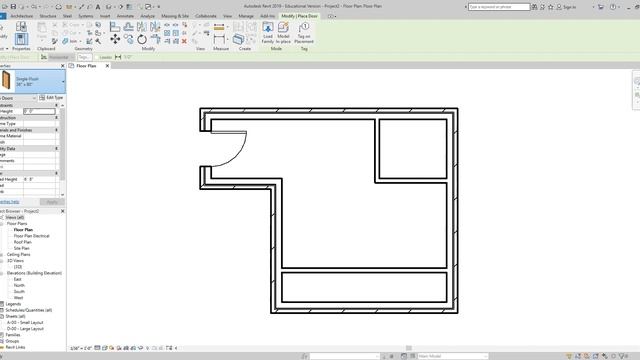Click the Create Similar icon in Create panel
This screenshot has width=640, height=360.
point(238,39)
